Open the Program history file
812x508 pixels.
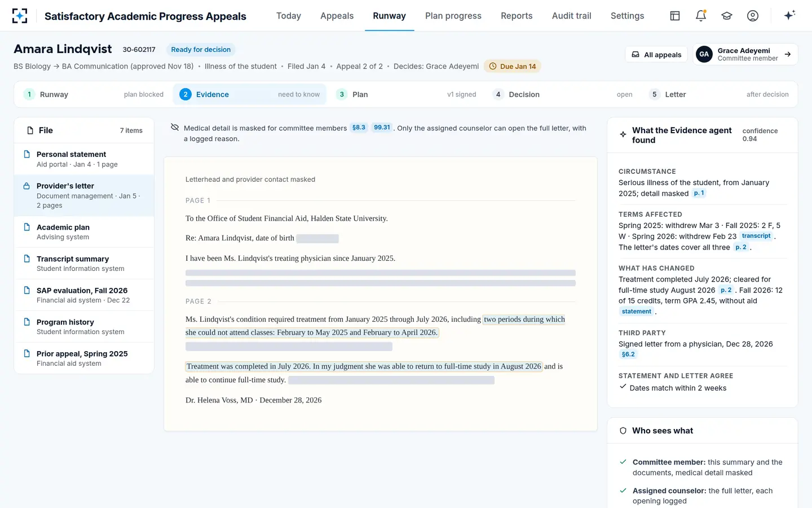pyautogui.click(x=84, y=326)
